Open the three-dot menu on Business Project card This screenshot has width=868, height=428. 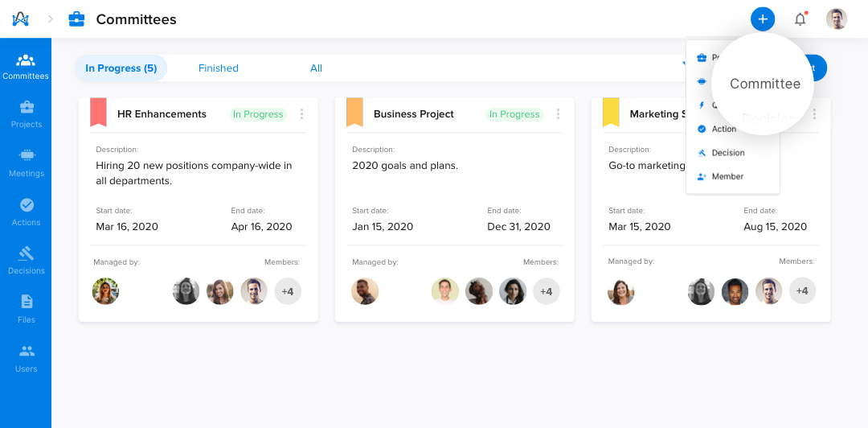point(558,114)
